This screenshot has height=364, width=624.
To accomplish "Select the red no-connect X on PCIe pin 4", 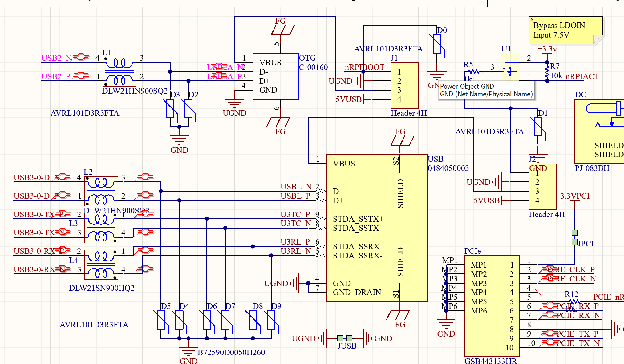I will tap(538, 292).
